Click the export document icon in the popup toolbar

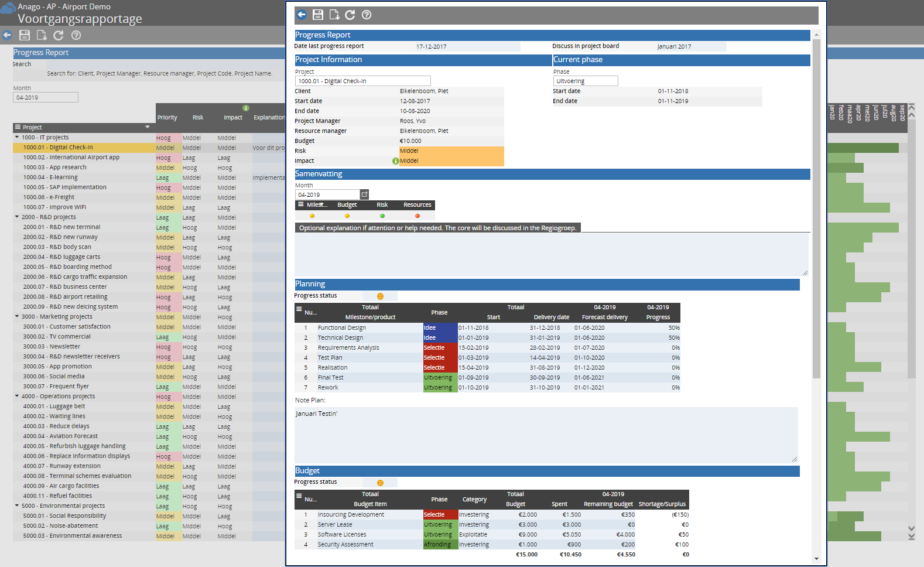pyautogui.click(x=334, y=15)
